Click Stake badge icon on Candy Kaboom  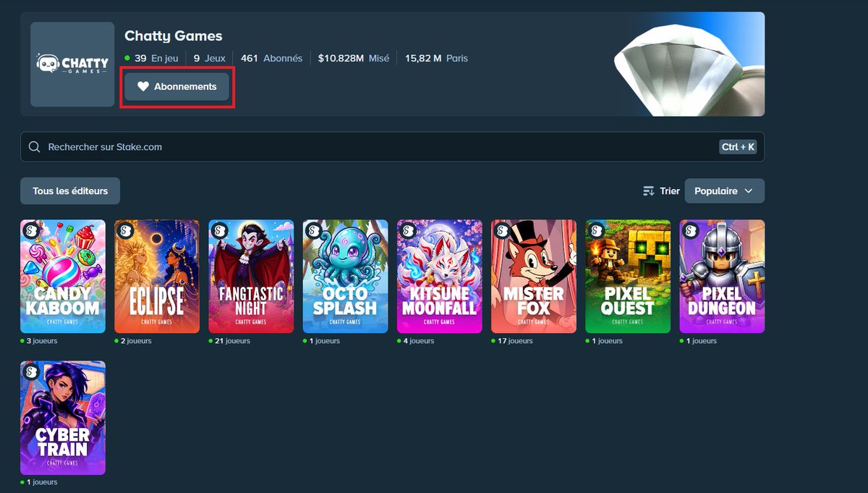[31, 231]
